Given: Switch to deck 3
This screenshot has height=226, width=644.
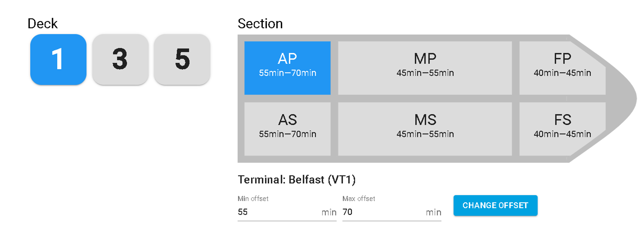Looking at the screenshot, I should (x=120, y=59).
